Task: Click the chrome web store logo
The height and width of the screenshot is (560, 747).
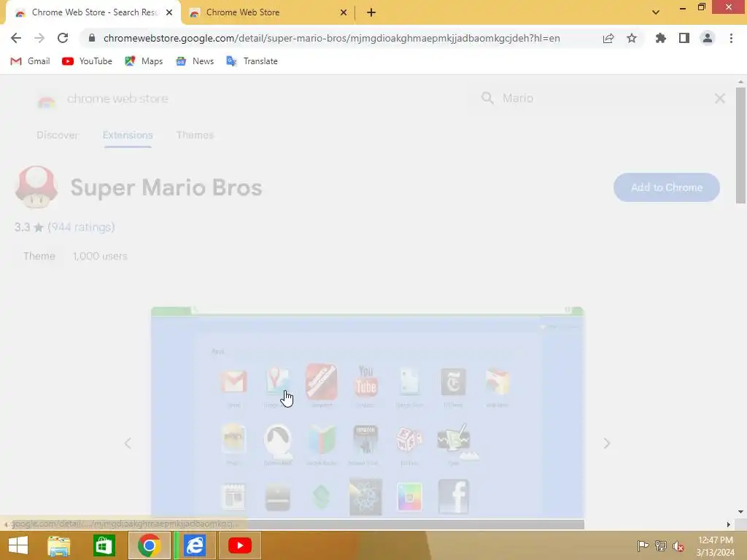Action: [x=103, y=99]
